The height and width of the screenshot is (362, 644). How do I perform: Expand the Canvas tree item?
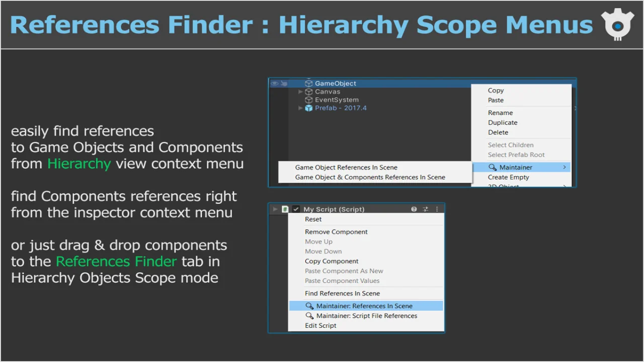pyautogui.click(x=301, y=92)
